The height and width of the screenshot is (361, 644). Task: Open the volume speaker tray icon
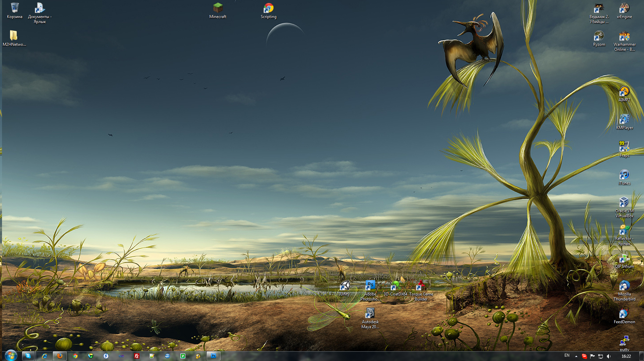(x=609, y=356)
